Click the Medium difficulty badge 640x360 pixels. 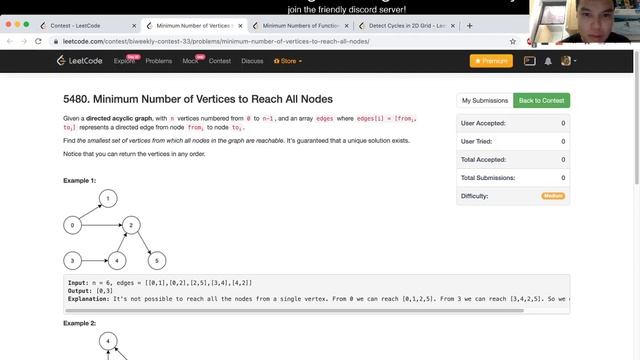(x=553, y=196)
